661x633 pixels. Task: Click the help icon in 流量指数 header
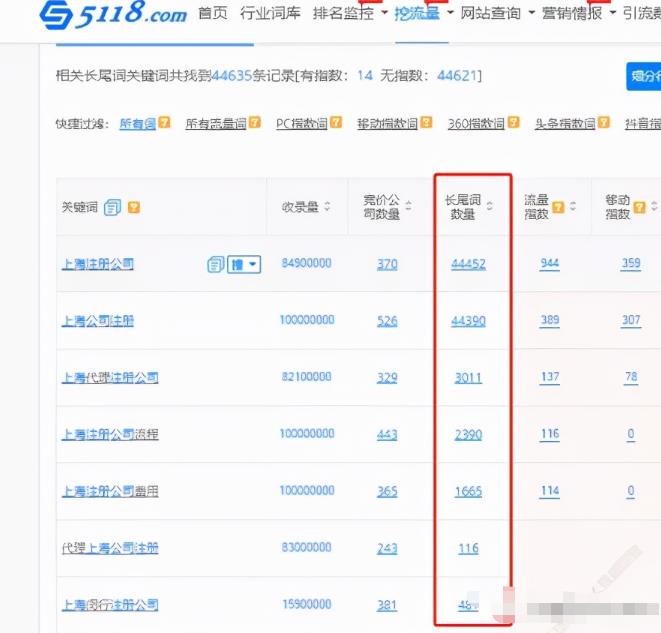558,207
